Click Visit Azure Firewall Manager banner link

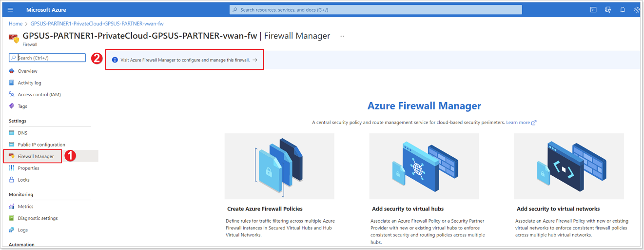tap(185, 60)
